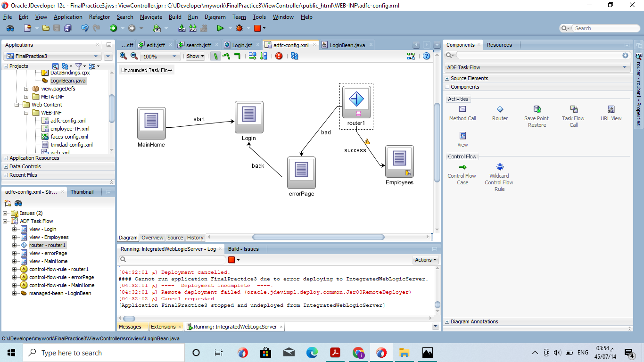Open the FinalPractice3 application dropdown

pos(52,56)
